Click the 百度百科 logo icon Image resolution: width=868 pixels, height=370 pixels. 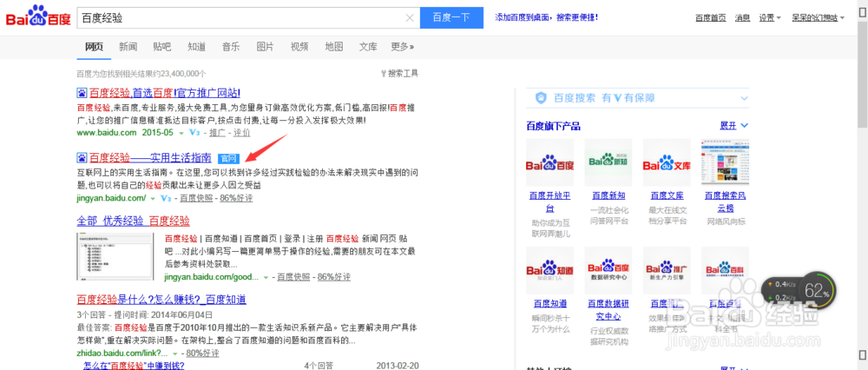tap(725, 270)
